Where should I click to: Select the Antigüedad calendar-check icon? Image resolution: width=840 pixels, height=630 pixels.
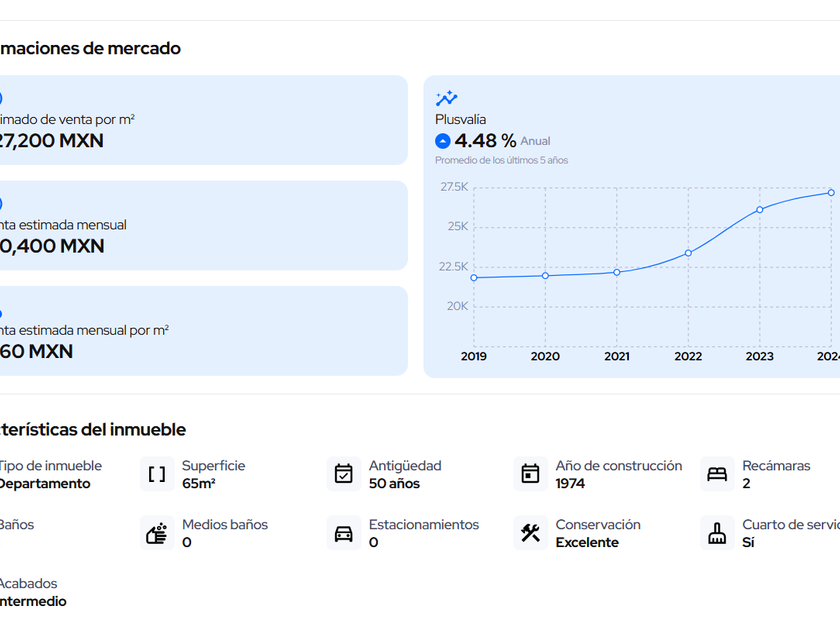(344, 474)
